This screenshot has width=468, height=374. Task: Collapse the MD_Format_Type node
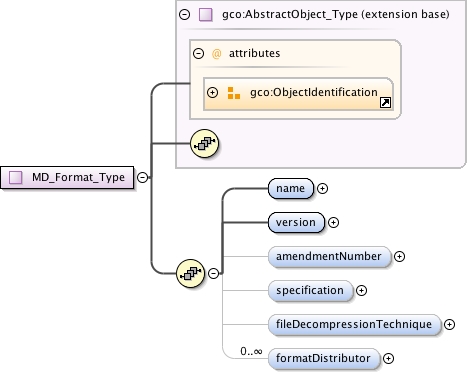tap(143, 177)
